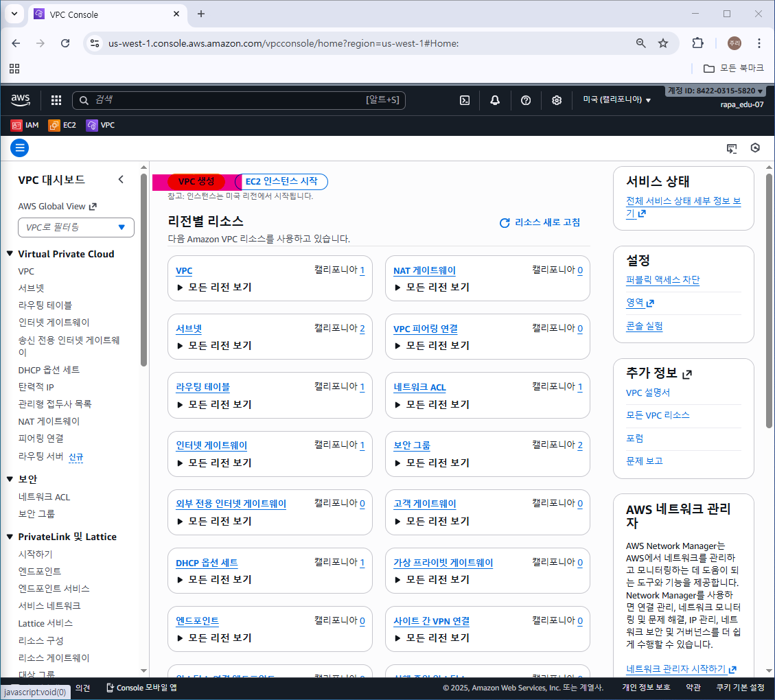Click the EC2 인스턴스 시작 button
The width and height of the screenshot is (775, 700).
coord(281,181)
